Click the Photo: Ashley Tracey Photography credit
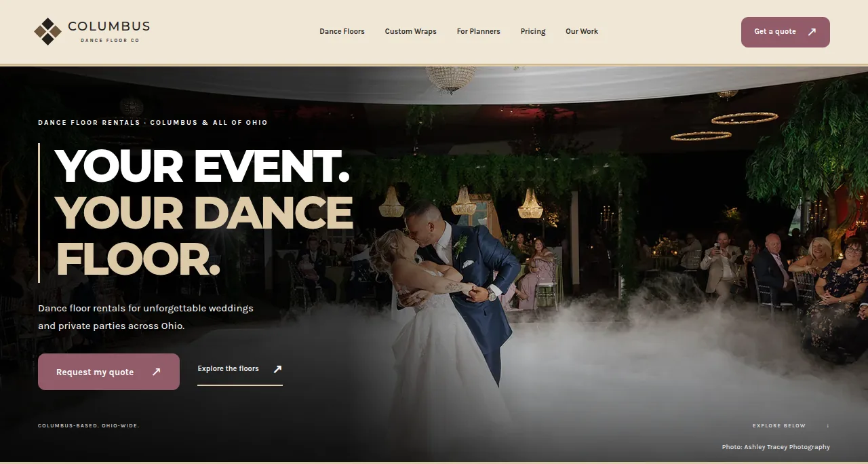This screenshot has width=868, height=464. pyautogui.click(x=776, y=447)
